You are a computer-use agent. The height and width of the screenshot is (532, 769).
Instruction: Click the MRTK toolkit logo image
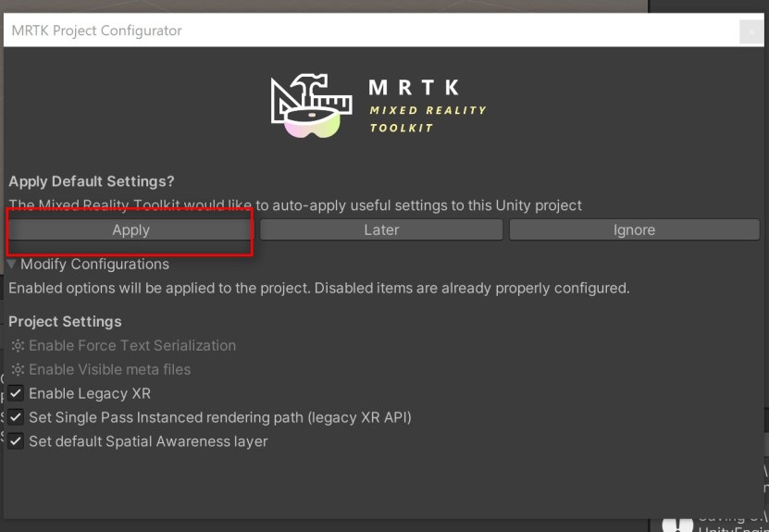pos(312,105)
